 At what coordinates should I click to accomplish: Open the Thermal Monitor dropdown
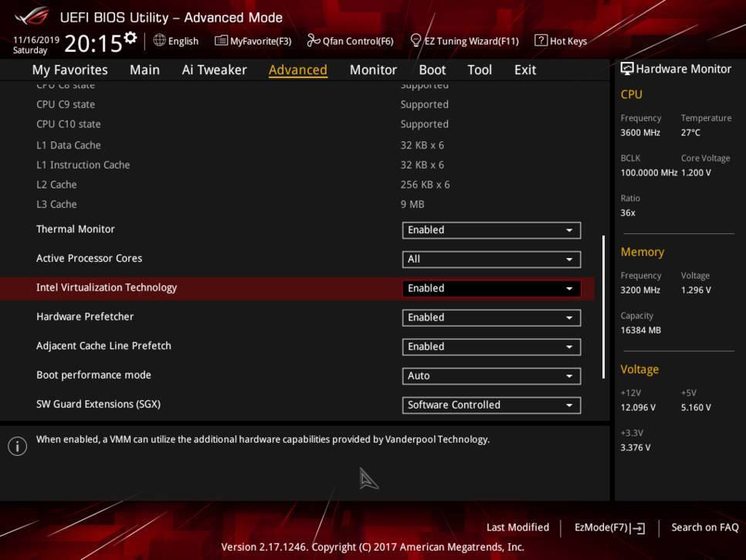(x=491, y=230)
